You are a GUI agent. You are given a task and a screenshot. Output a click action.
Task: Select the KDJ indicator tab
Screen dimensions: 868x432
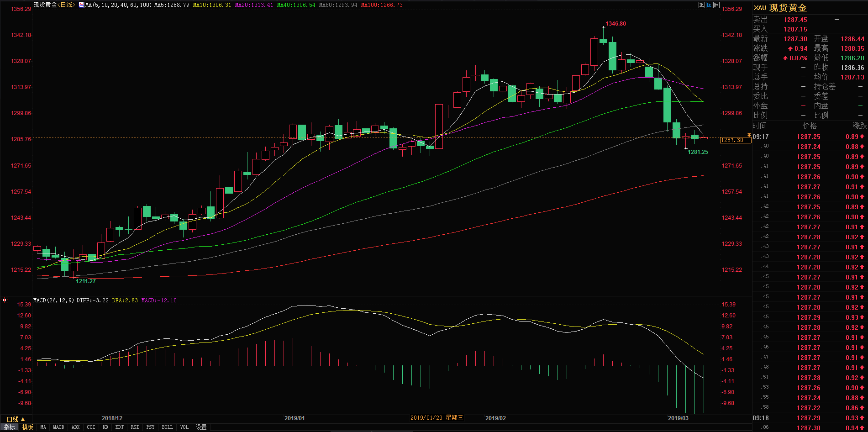point(120,427)
